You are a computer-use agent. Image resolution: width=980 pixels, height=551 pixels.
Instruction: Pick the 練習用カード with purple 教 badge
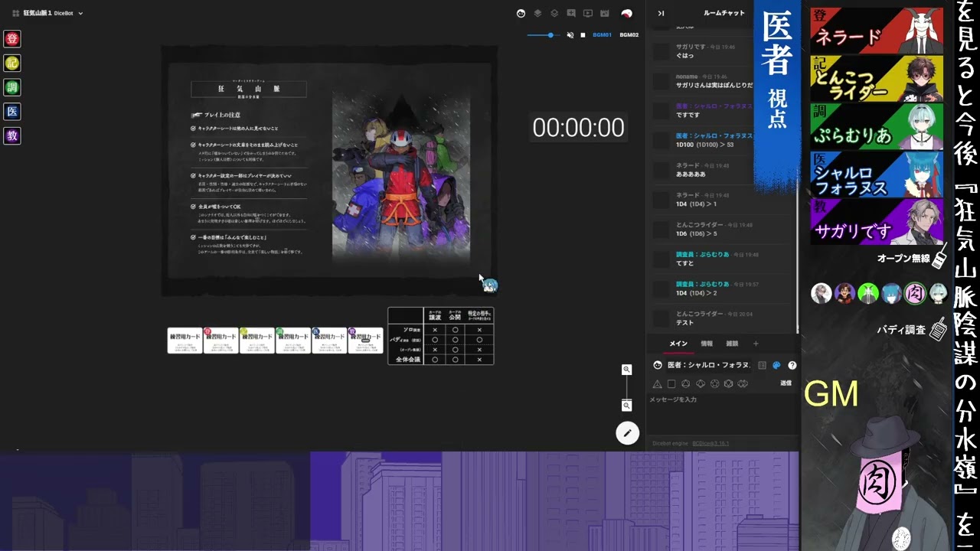[364, 341]
